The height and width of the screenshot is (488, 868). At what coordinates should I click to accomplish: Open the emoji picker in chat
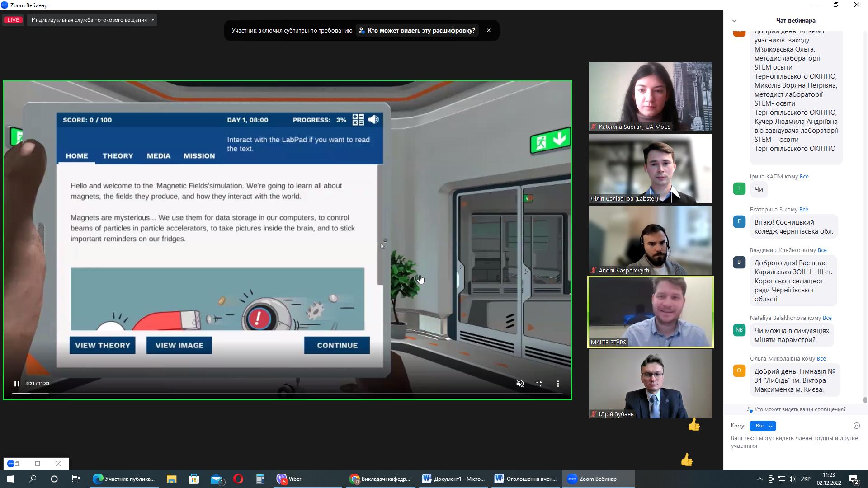[x=856, y=426]
